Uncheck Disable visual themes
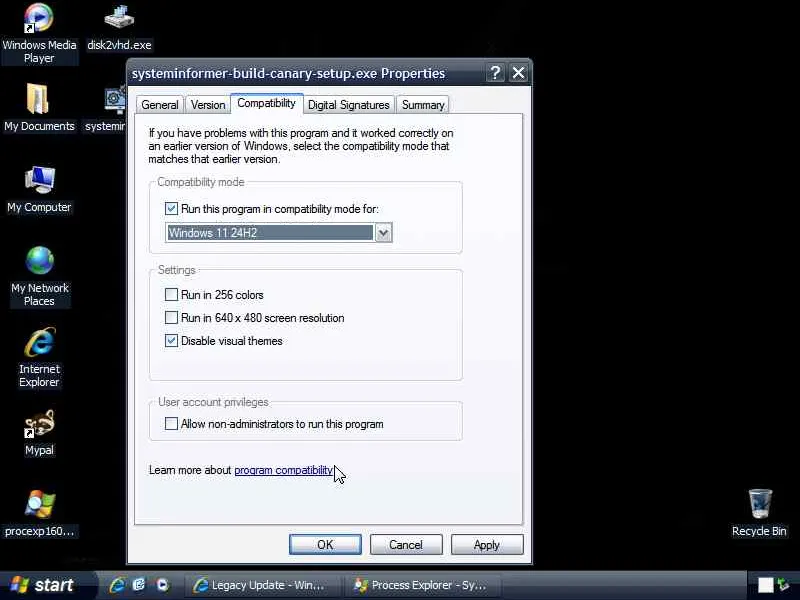 [x=171, y=340]
